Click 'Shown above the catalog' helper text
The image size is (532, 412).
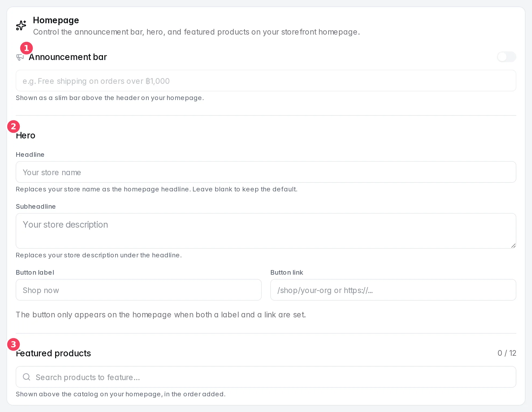(121, 394)
